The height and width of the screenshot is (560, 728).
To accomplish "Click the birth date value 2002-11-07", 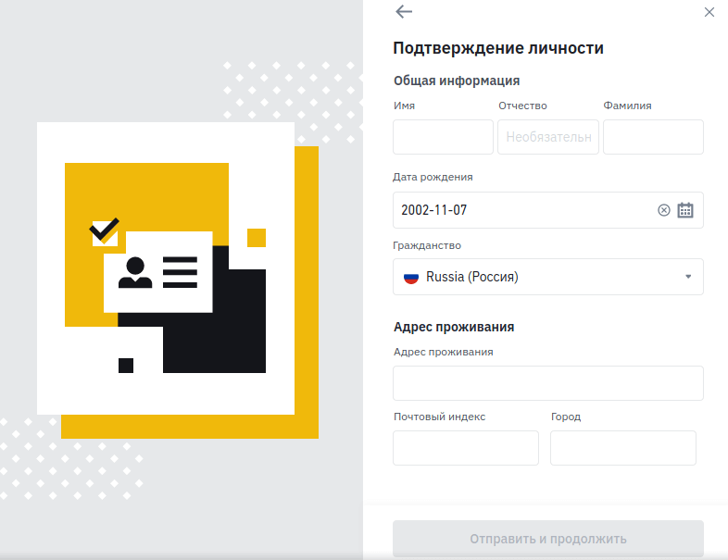I will [x=433, y=210].
